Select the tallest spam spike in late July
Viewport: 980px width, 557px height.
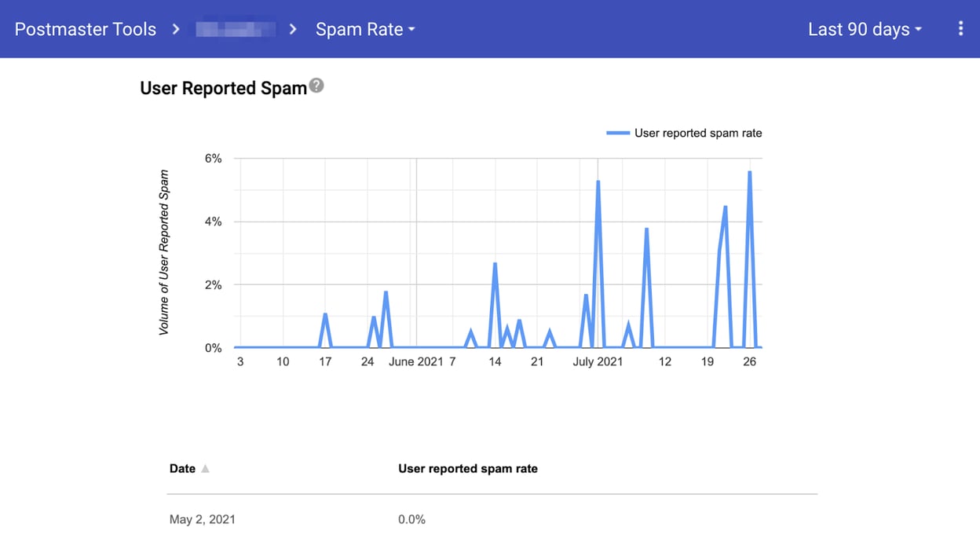(751, 173)
